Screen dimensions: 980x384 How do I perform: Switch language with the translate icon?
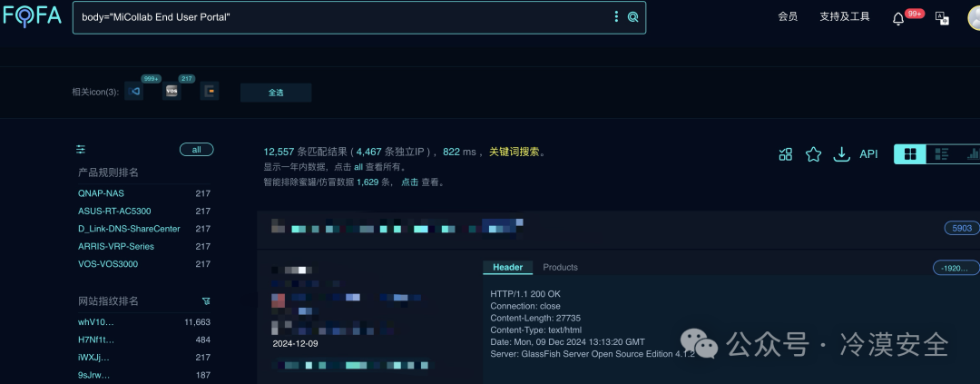point(942,17)
